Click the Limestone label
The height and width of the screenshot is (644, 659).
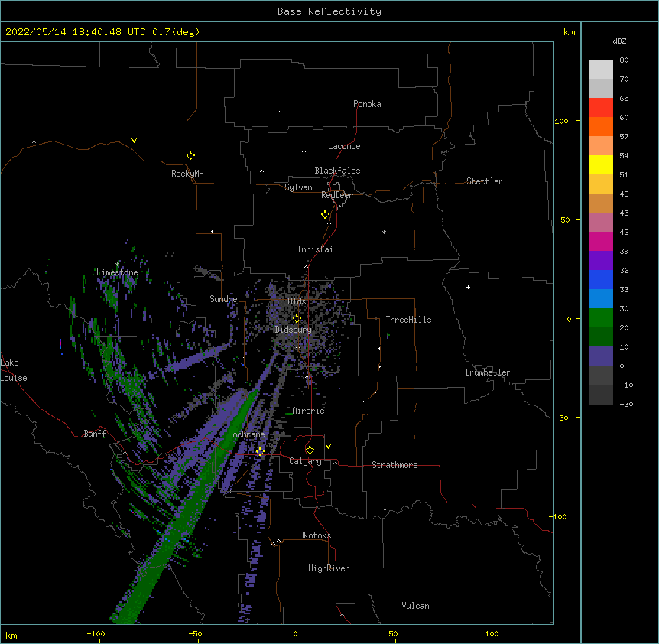pos(117,272)
